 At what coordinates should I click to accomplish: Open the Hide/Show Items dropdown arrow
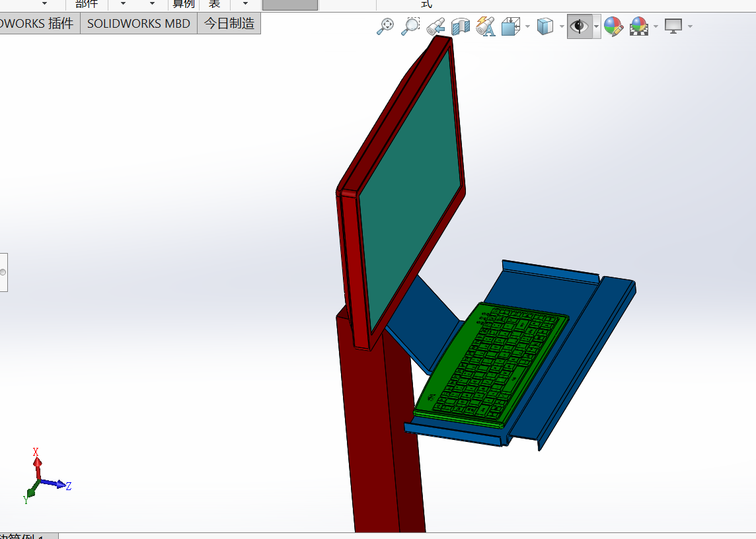pyautogui.click(x=597, y=26)
